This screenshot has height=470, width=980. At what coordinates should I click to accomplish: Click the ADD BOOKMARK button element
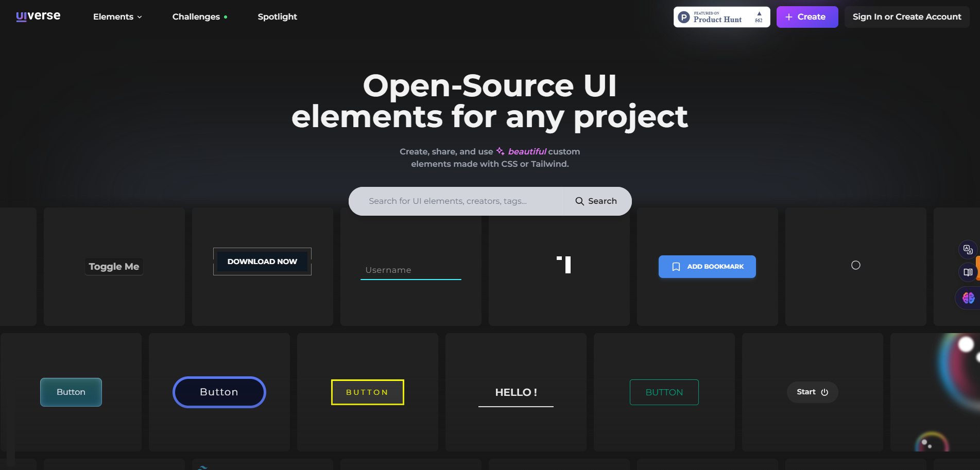coord(707,267)
